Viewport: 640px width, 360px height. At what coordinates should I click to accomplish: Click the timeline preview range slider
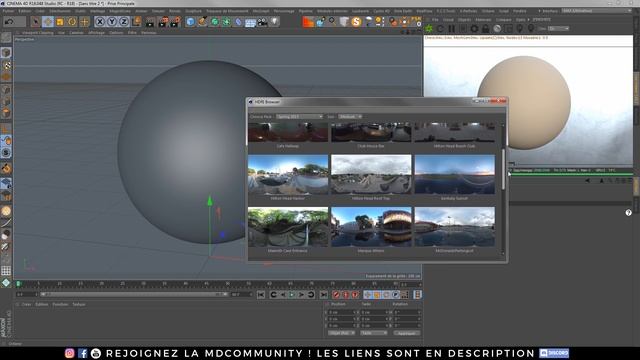point(133,294)
